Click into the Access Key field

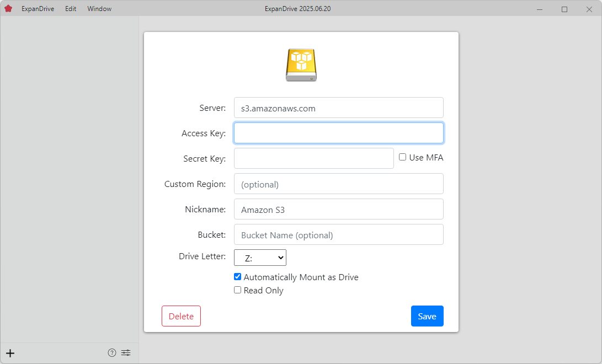339,133
